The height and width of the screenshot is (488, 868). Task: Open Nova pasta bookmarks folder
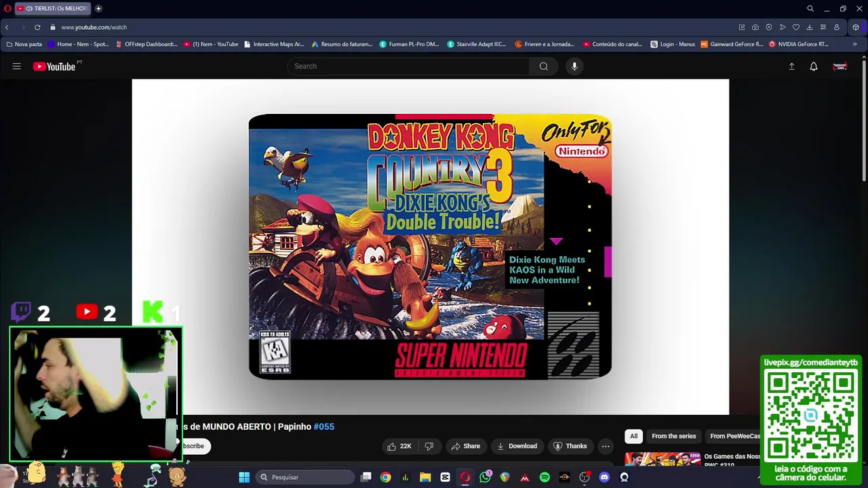click(x=24, y=44)
